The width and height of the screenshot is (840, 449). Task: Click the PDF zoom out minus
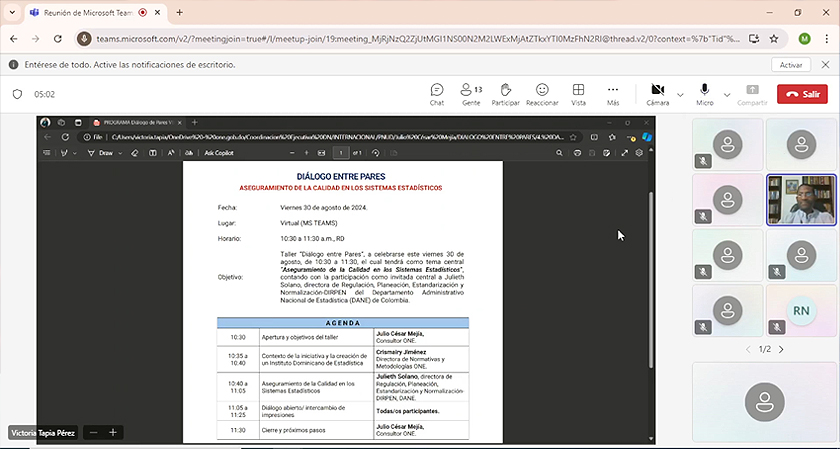tap(292, 153)
